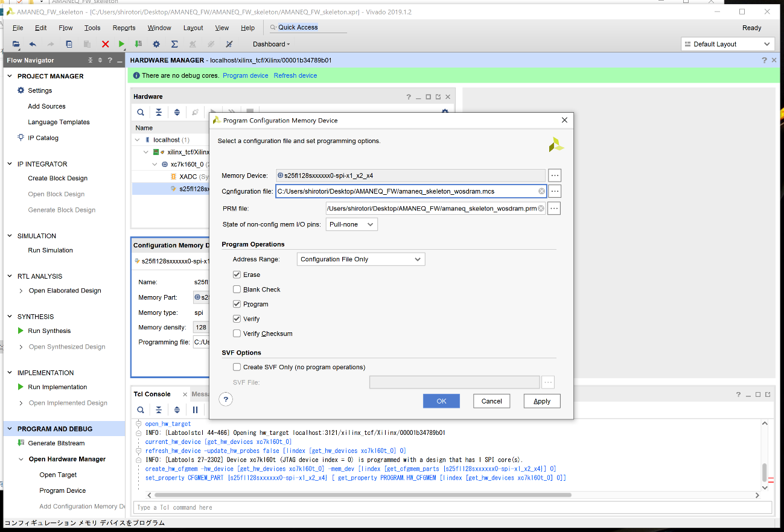The image size is (784, 532).
Task: Pause the Tcl Console output
Action: pyautogui.click(x=195, y=410)
